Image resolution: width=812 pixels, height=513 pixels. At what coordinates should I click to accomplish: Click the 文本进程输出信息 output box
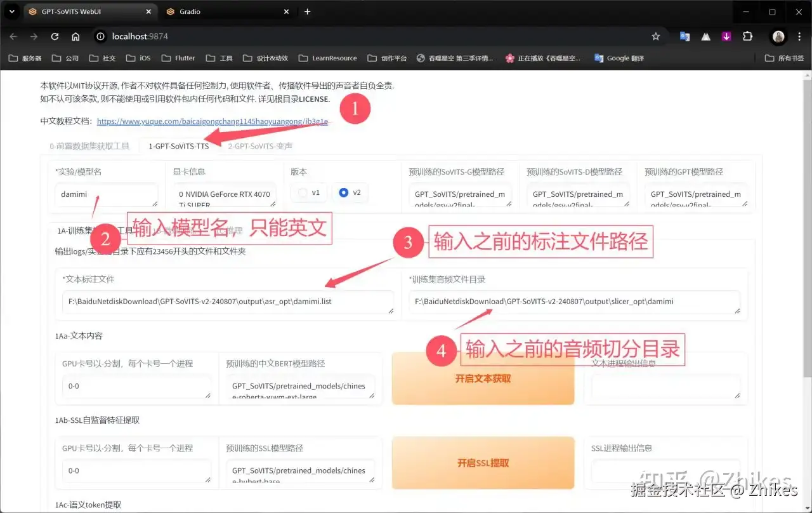click(666, 387)
